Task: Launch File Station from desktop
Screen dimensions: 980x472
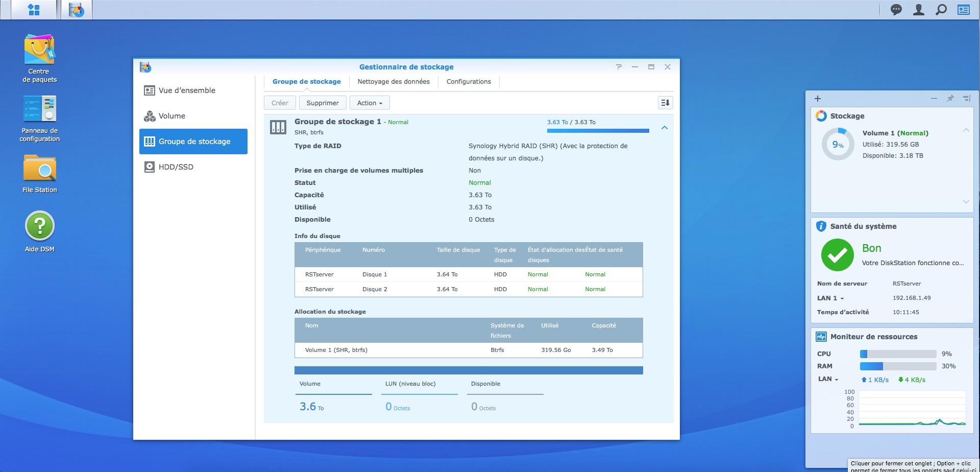Action: click(39, 169)
